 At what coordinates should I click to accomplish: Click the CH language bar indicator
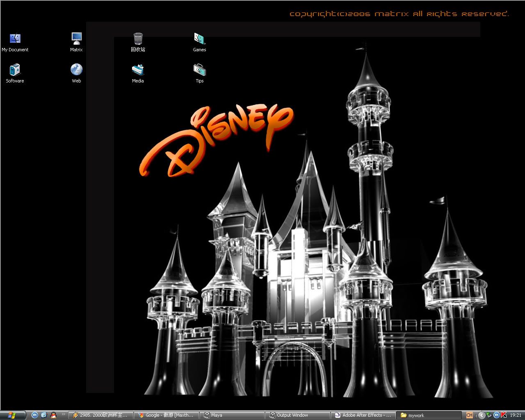click(470, 415)
